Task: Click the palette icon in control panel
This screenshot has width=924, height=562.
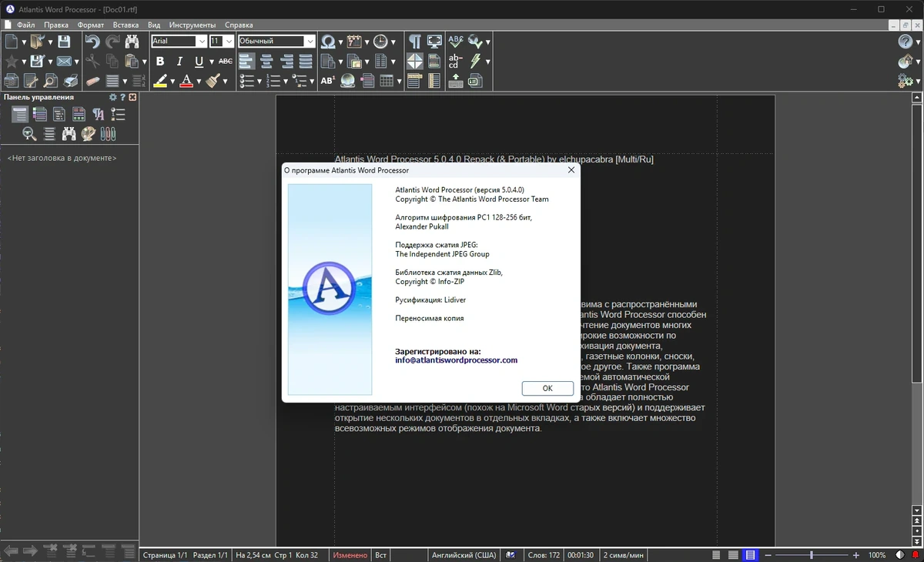Action: [x=89, y=134]
